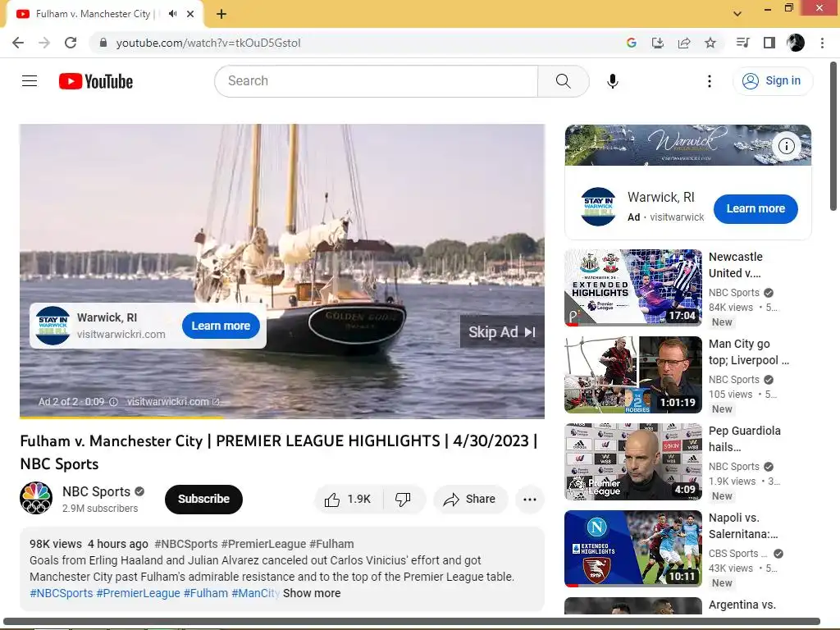Skip the ad in the video

click(x=502, y=332)
